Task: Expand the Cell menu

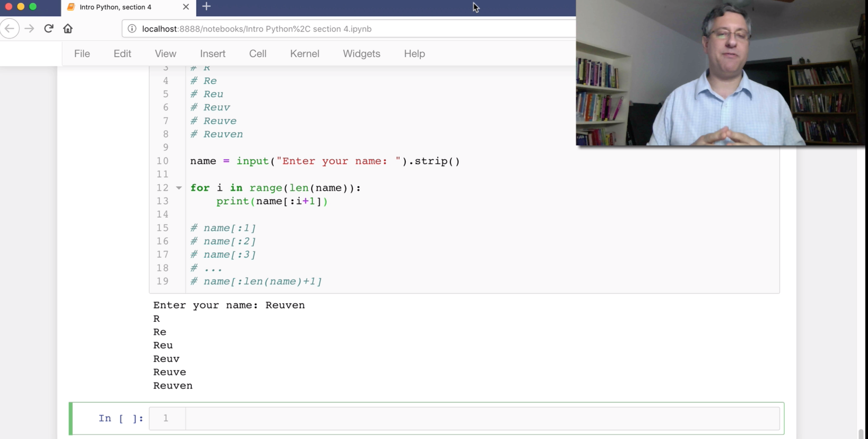Action: point(258,54)
